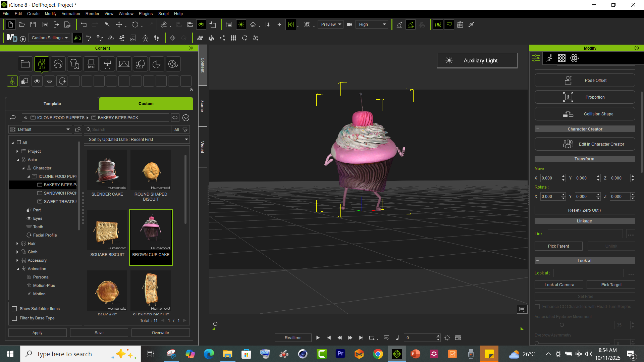Open the Actor category in Content

[x=42, y=64]
